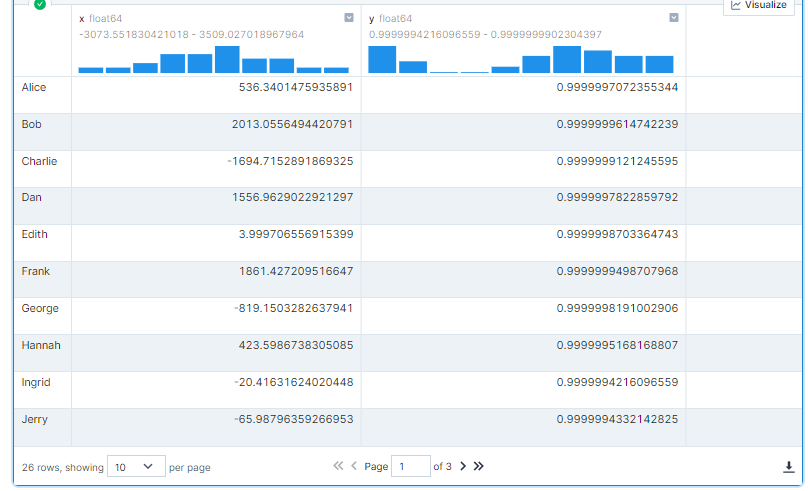Image resolution: width=808 pixels, height=491 pixels.
Task: Click the green checkmark status icon
Action: tap(40, 4)
